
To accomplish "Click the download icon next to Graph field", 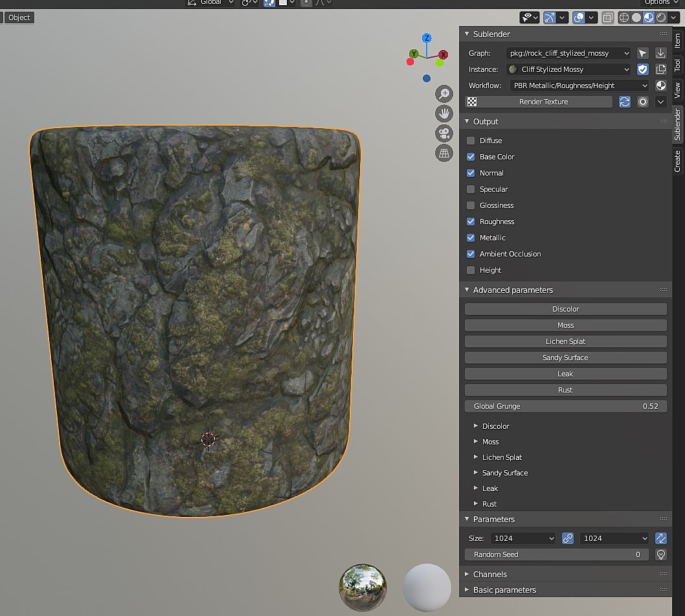I will pyautogui.click(x=660, y=53).
